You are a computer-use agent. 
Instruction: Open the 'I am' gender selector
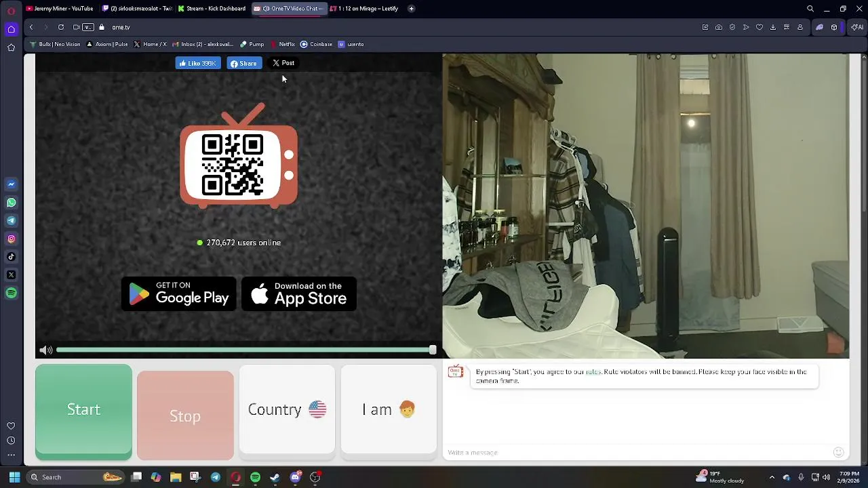click(x=389, y=409)
